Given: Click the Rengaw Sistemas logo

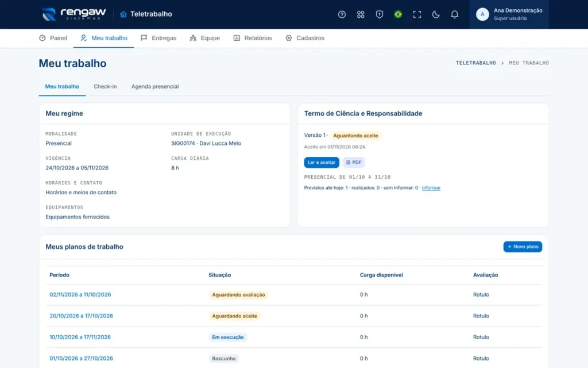Looking at the screenshot, I should (x=74, y=14).
